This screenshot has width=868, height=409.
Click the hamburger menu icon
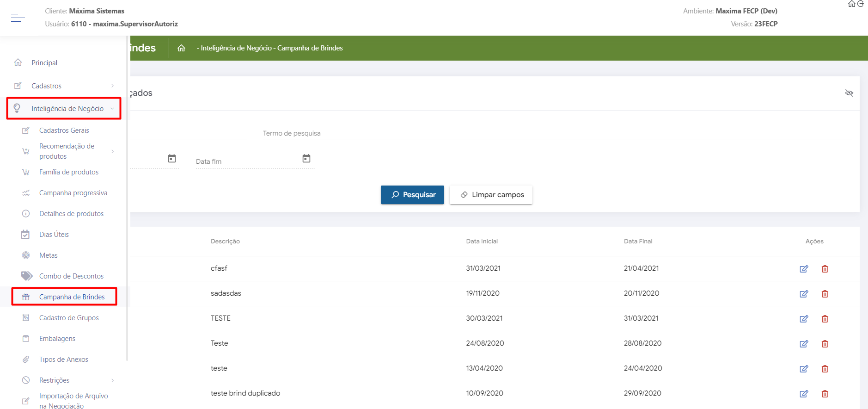[18, 18]
